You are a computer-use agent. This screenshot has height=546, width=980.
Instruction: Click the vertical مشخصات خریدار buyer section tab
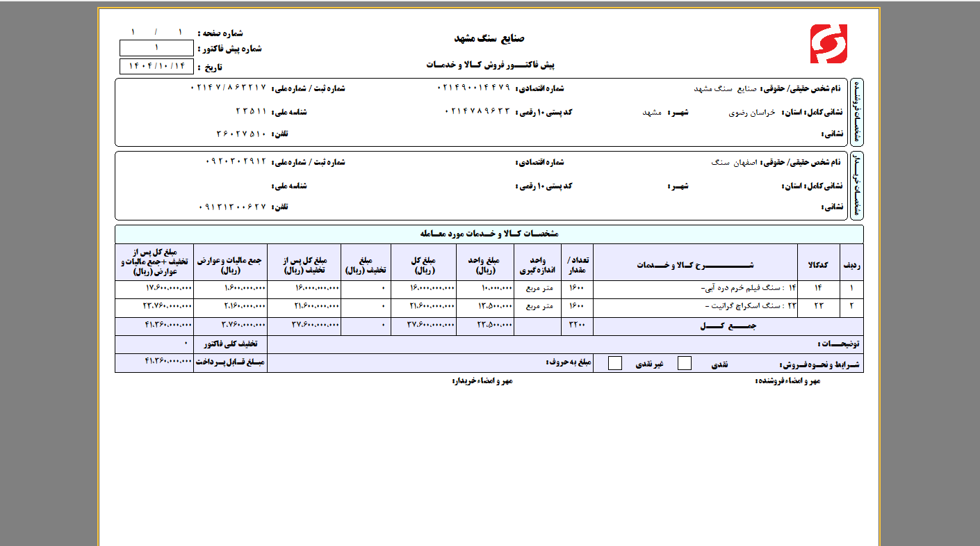[856, 186]
